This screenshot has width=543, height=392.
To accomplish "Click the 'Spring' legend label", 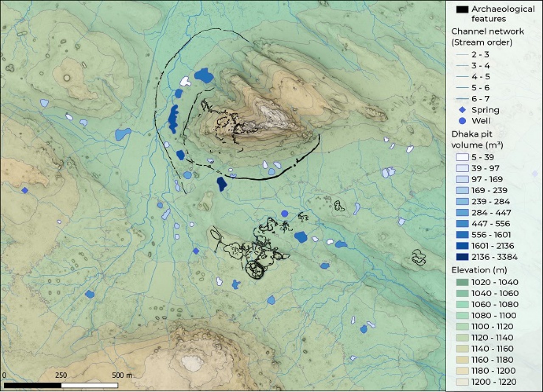I will (485, 110).
